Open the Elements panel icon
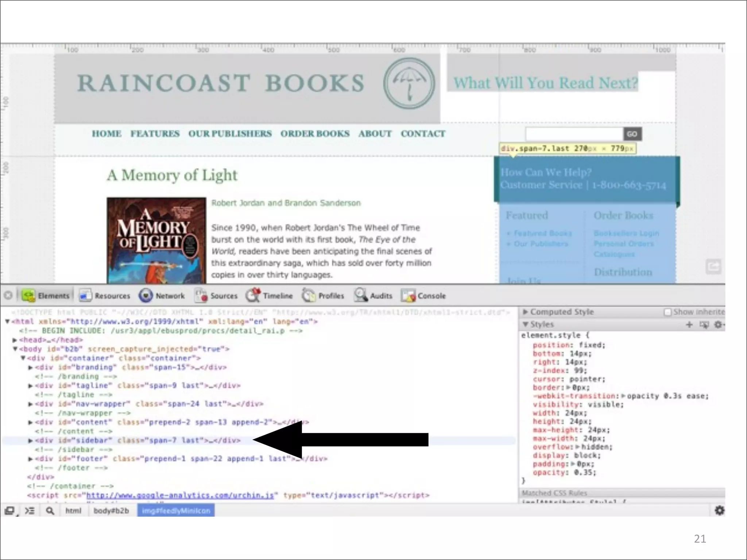The image size is (747, 560). [x=28, y=296]
